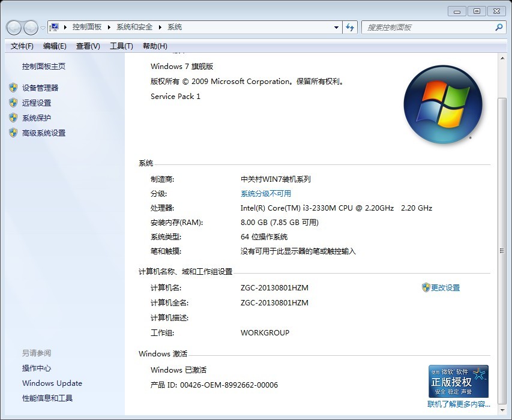Expand the arrow before 控制面板 breadcrumb

(65, 27)
